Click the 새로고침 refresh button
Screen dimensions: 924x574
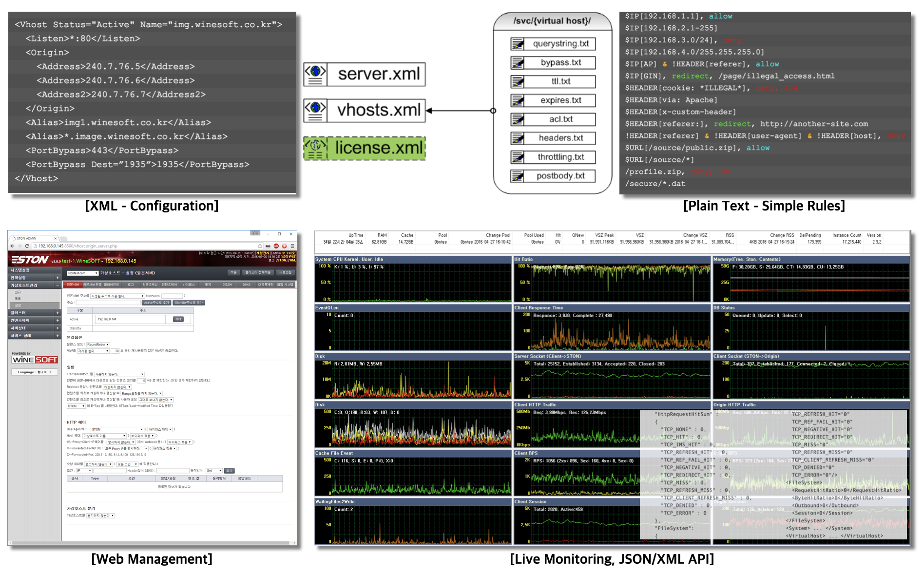click(x=285, y=272)
